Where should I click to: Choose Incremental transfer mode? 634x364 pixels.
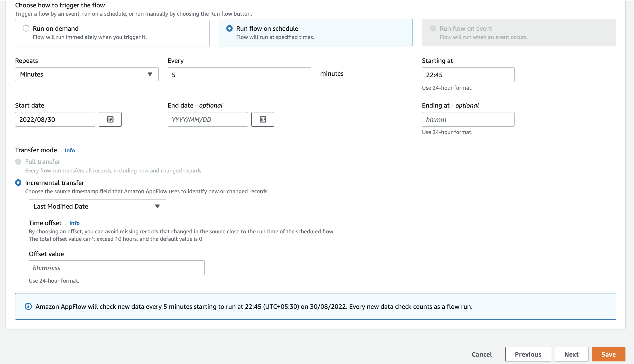[x=18, y=183]
